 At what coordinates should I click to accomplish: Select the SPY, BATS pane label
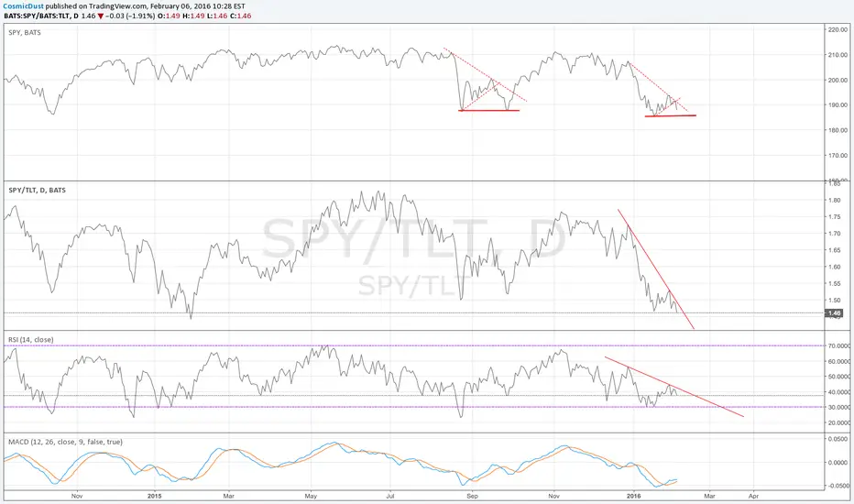tap(25, 33)
